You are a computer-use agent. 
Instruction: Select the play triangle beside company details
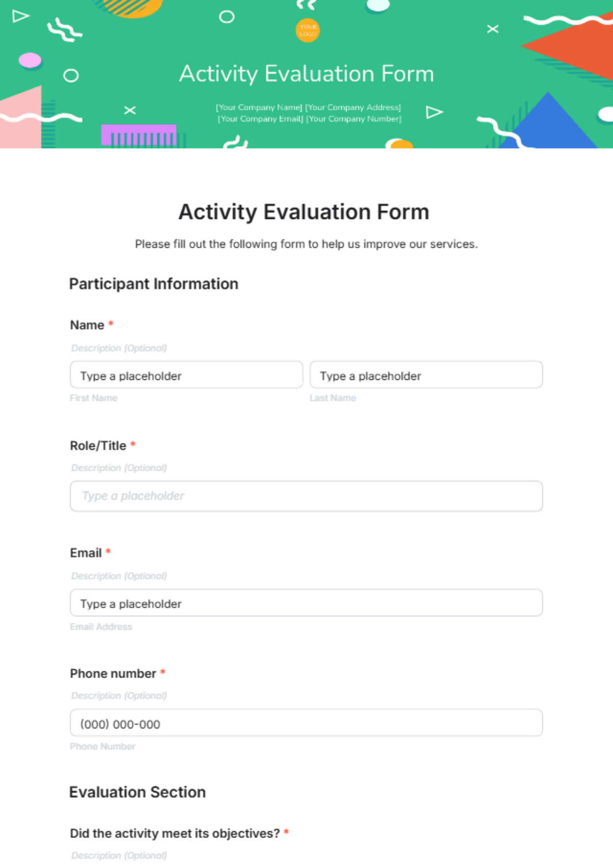[x=433, y=111]
